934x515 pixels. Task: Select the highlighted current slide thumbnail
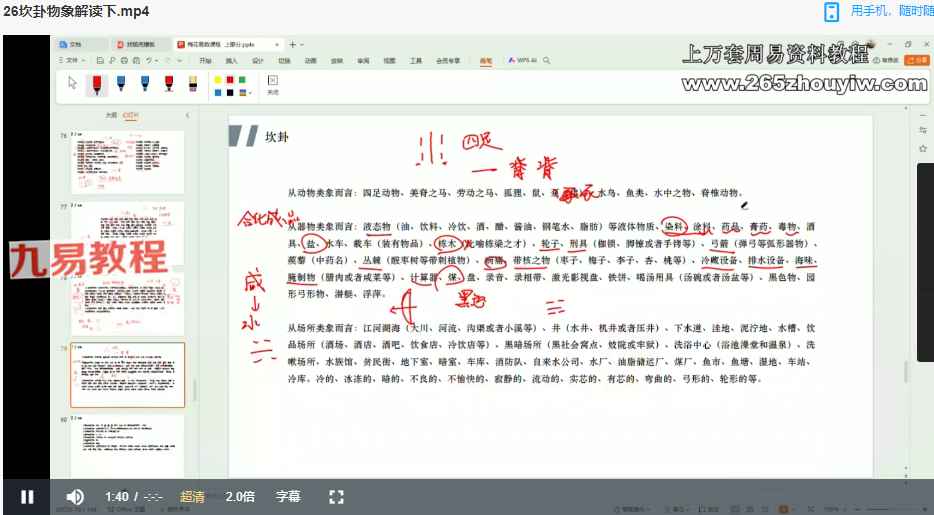(127, 374)
